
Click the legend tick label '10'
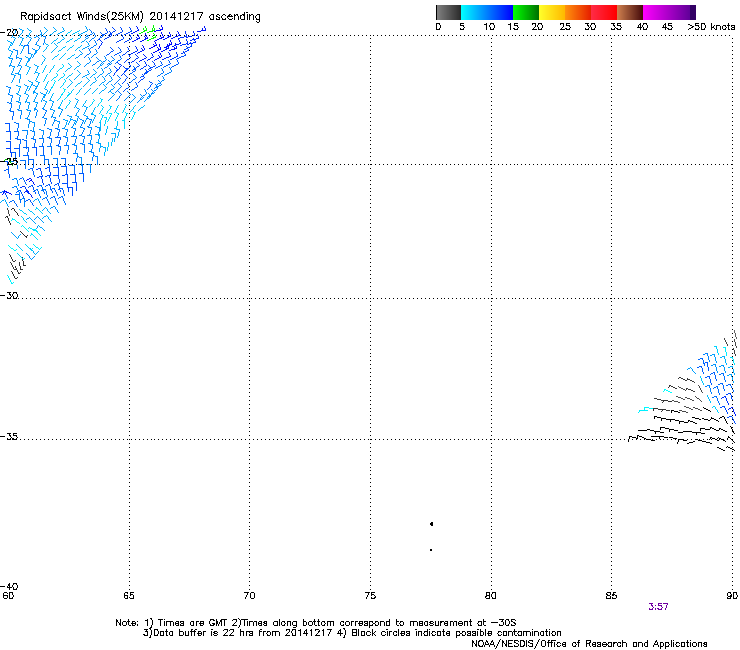[489, 27]
